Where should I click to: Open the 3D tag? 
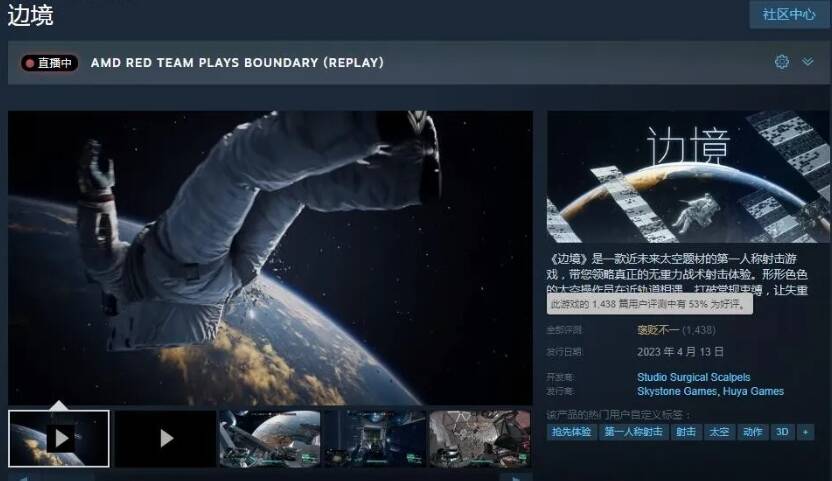coord(782,432)
